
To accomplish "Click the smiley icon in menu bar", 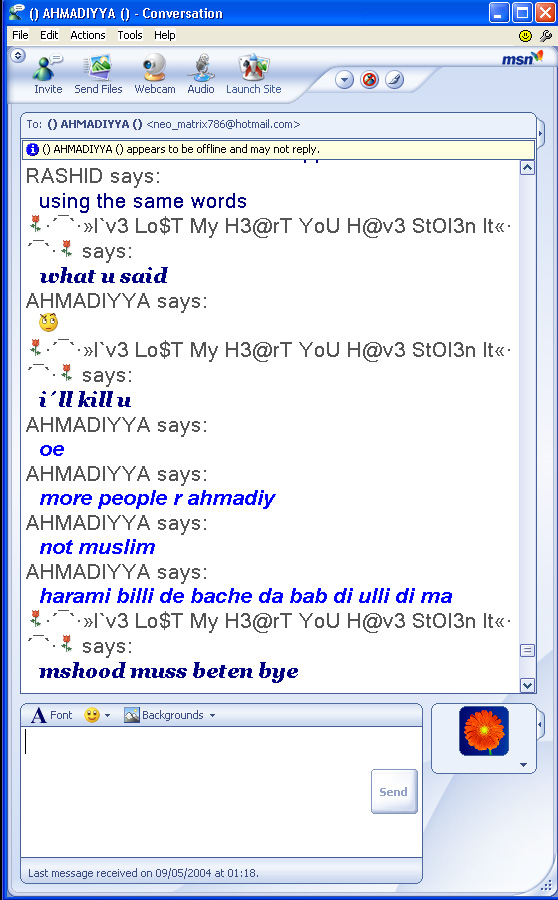I will (525, 36).
